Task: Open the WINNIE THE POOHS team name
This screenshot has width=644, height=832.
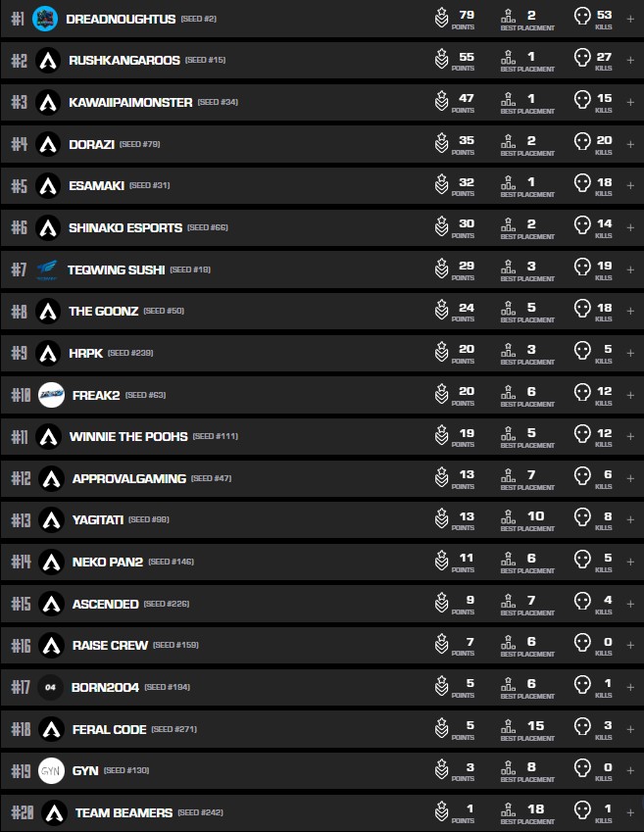Action: coord(127,436)
